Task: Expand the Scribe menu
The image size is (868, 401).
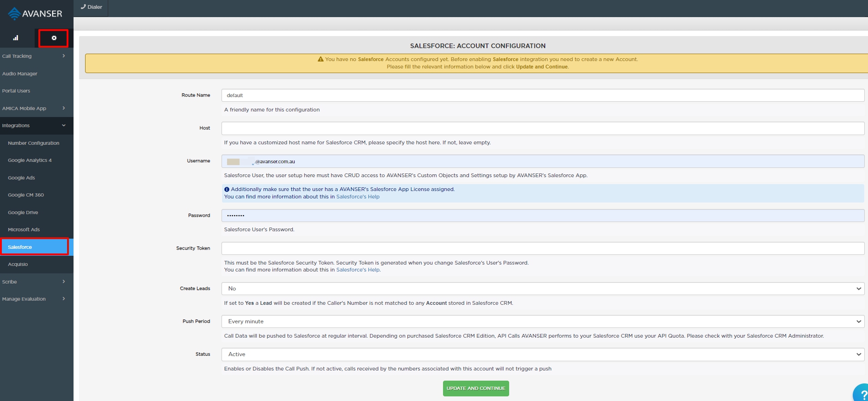Action: 37,282
